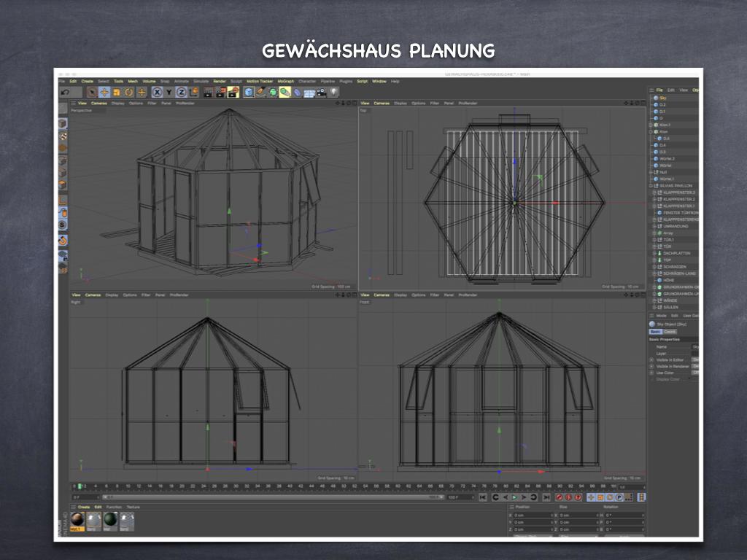Open the MoGraph menu

(x=285, y=81)
